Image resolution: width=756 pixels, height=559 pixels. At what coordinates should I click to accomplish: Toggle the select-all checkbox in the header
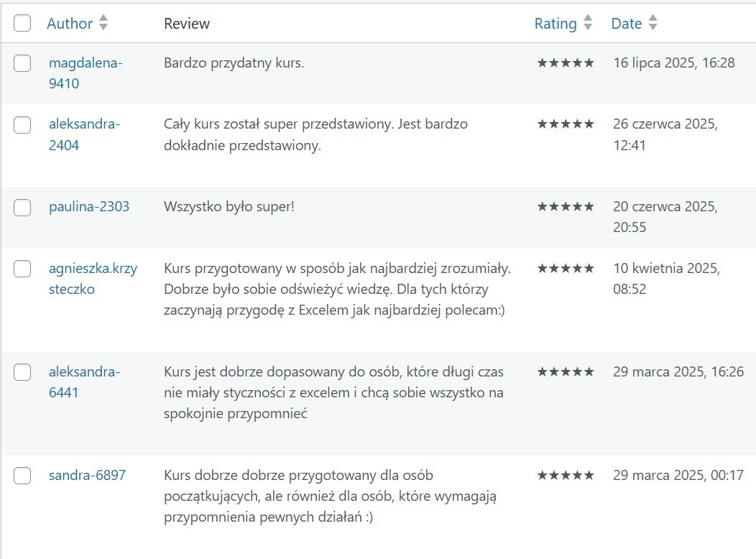coord(23,23)
